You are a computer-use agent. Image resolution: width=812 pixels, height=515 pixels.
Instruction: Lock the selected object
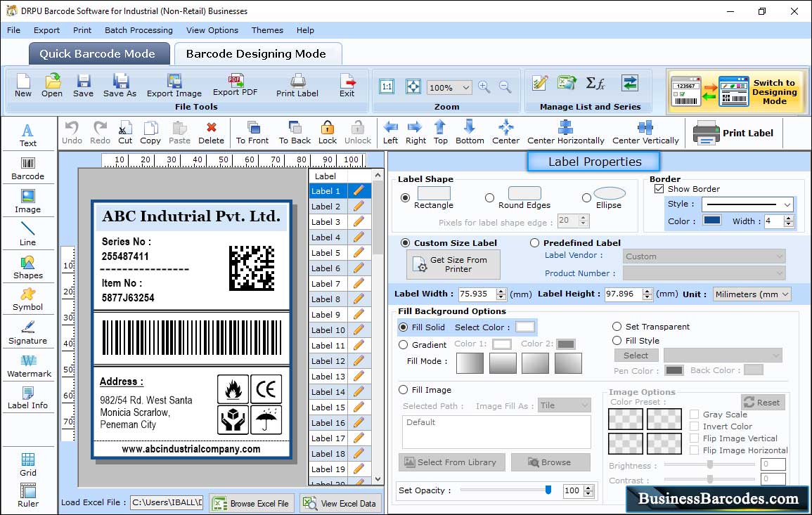(328, 133)
